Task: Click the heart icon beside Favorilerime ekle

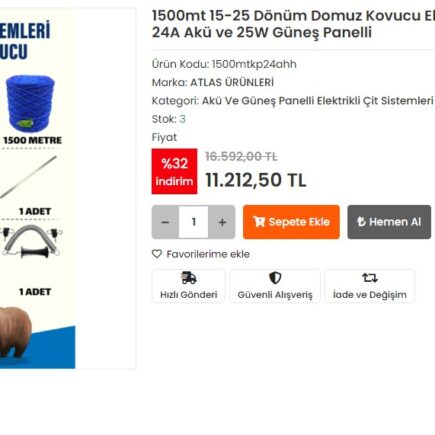Action: coord(157,254)
